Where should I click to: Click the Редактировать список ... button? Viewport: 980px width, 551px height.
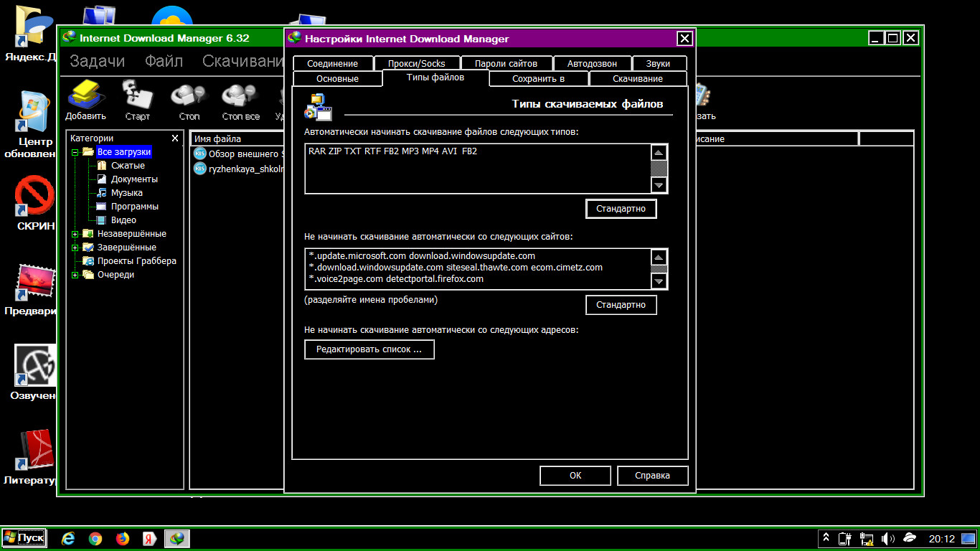(369, 349)
